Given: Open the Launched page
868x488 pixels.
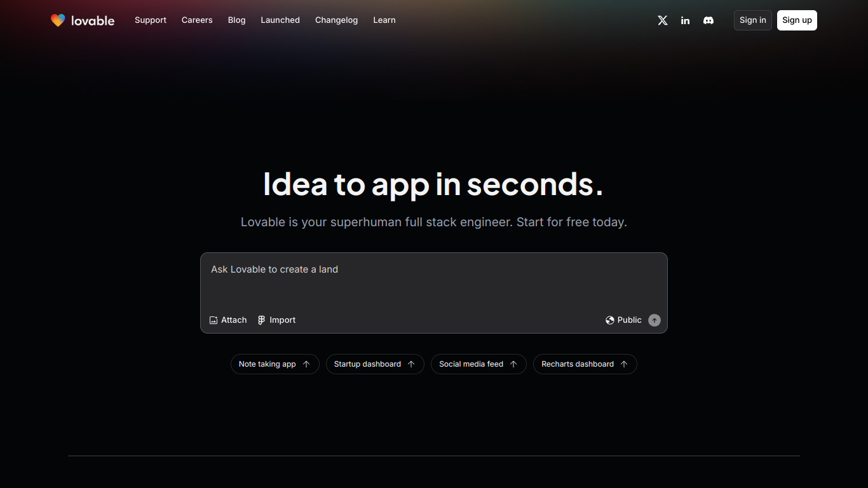Looking at the screenshot, I should 280,20.
